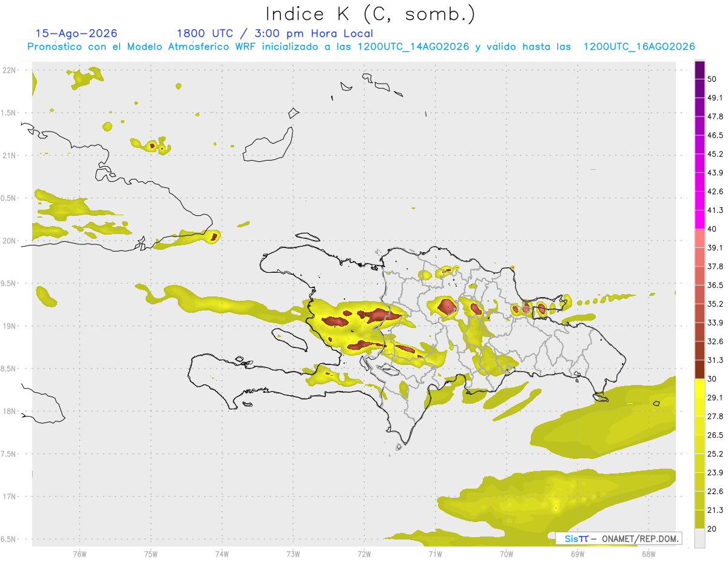This screenshot has height=562, width=728.
Task: Click "1800 UTC / 3:00 pm Hora Local" text
Action: coord(275,33)
